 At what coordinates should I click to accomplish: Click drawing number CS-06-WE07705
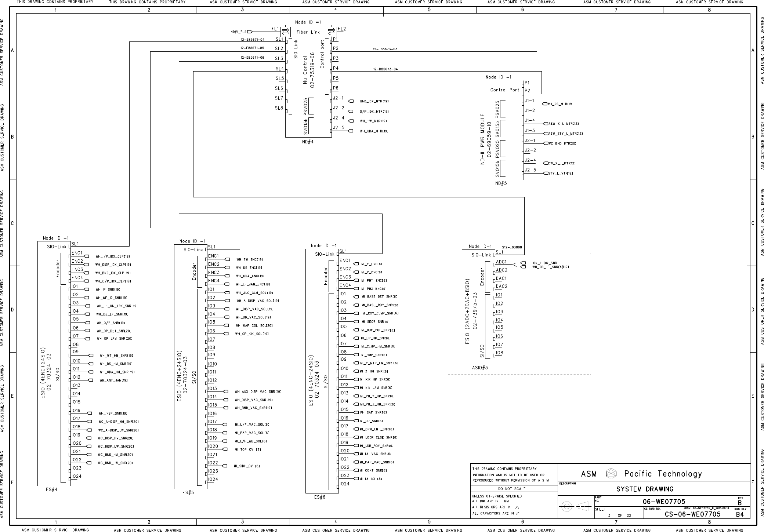(x=692, y=514)
